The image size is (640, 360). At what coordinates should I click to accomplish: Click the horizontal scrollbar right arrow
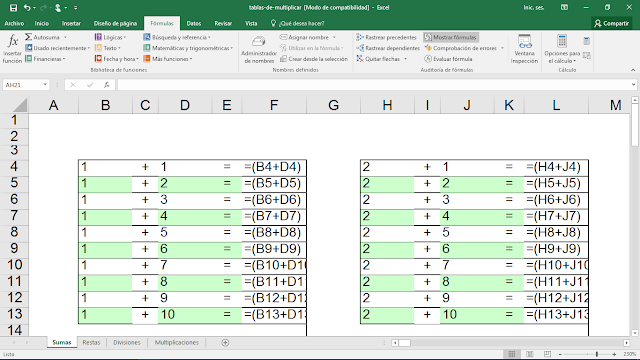pos(627,343)
